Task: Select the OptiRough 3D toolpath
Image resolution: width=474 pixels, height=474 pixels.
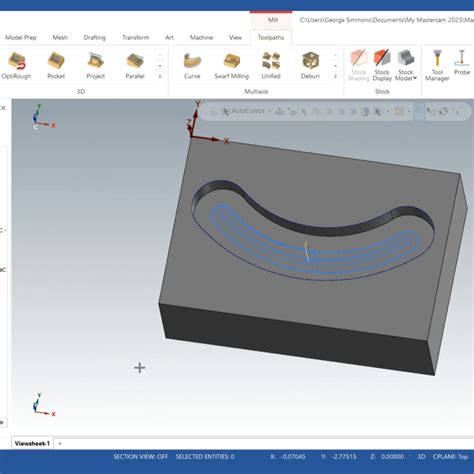Action: click(16, 66)
